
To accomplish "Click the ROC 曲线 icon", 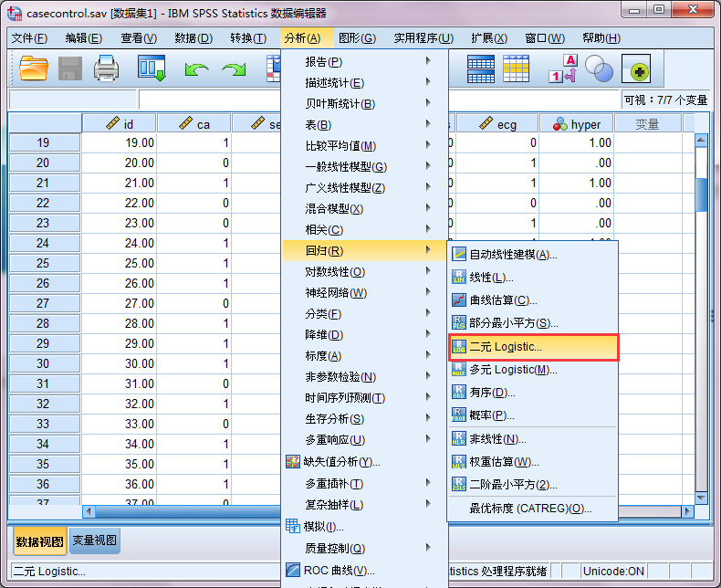I will [x=293, y=570].
